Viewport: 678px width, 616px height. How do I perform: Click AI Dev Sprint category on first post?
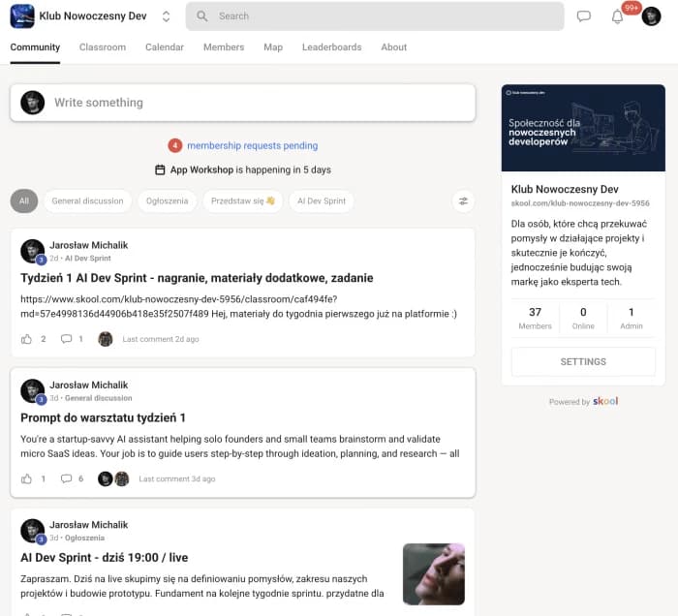[x=88, y=258]
